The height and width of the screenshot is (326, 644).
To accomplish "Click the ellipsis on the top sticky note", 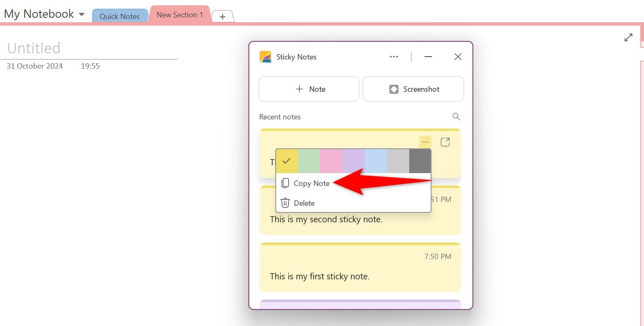I will (x=425, y=142).
